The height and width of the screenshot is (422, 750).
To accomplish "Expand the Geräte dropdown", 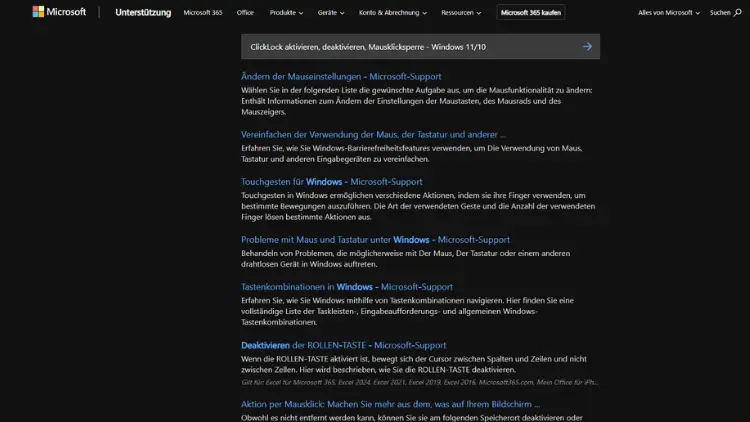I will (331, 12).
